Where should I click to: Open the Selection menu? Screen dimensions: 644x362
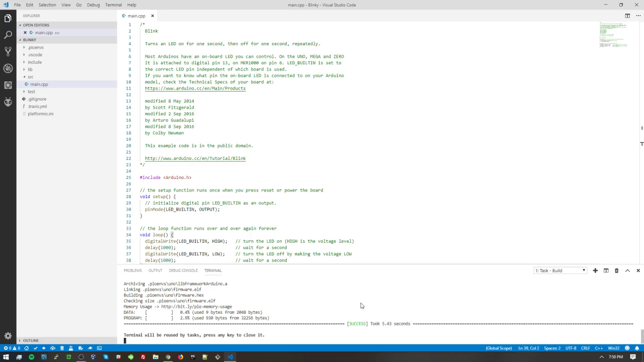pos(47,5)
